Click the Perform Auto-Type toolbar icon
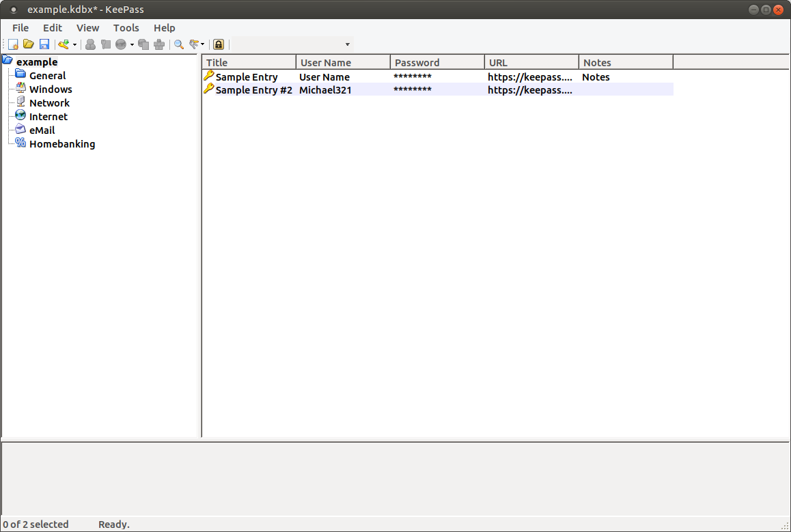791x532 pixels. pos(159,44)
